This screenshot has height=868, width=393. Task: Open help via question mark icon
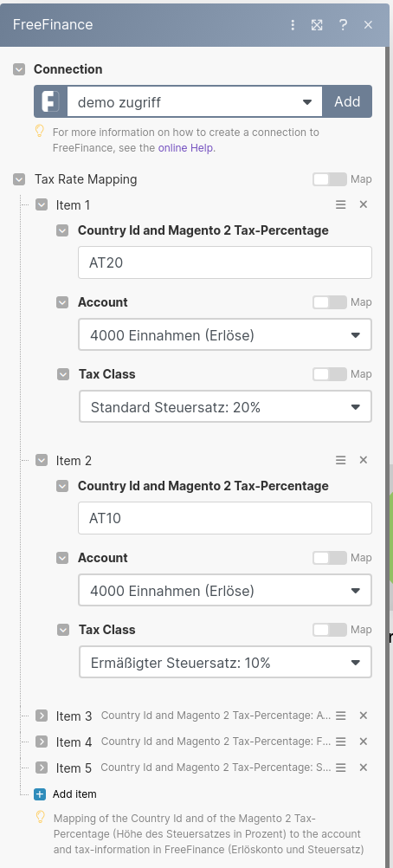click(x=343, y=25)
